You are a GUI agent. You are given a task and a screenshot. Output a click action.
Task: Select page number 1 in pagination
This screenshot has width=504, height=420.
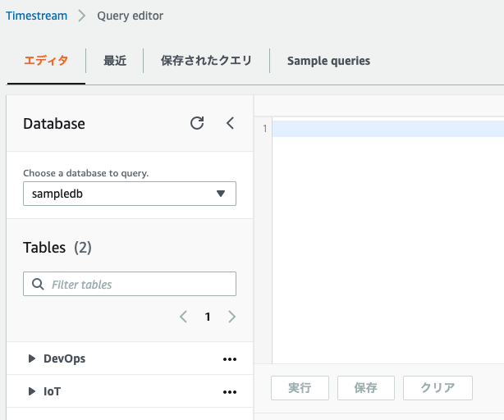(208, 317)
